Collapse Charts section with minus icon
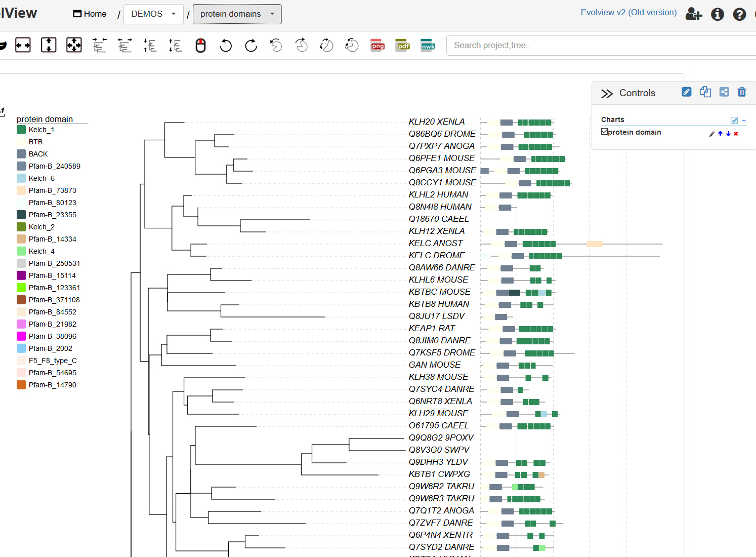756x557 pixels. [x=744, y=121]
